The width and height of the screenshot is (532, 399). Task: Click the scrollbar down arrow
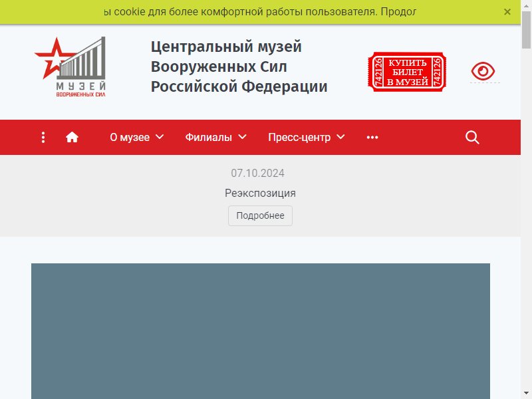[527, 394]
